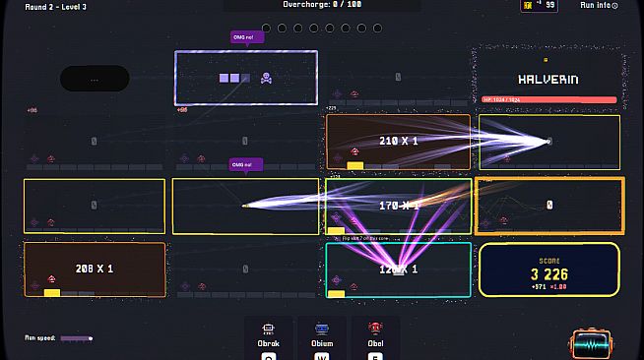This screenshot has width=644, height=360.
Task: Click the info circle next to Run info
Action: (614, 6)
